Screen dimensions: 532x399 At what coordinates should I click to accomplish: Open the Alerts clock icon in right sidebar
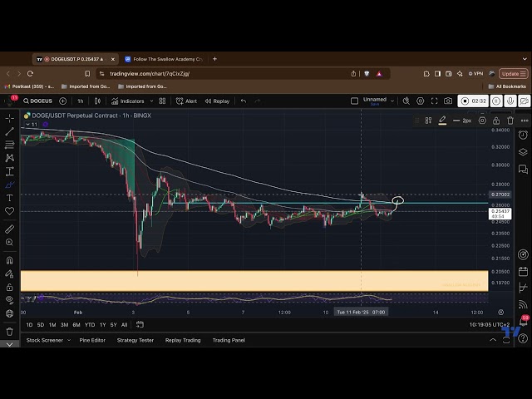point(523,135)
